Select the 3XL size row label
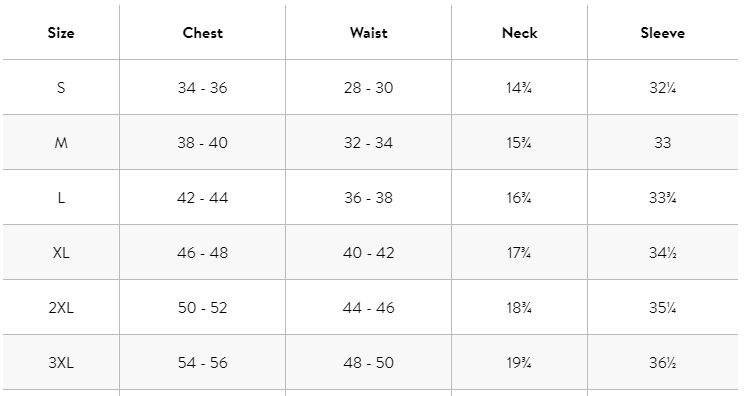Screen dimensions: 744x396 pos(61,363)
